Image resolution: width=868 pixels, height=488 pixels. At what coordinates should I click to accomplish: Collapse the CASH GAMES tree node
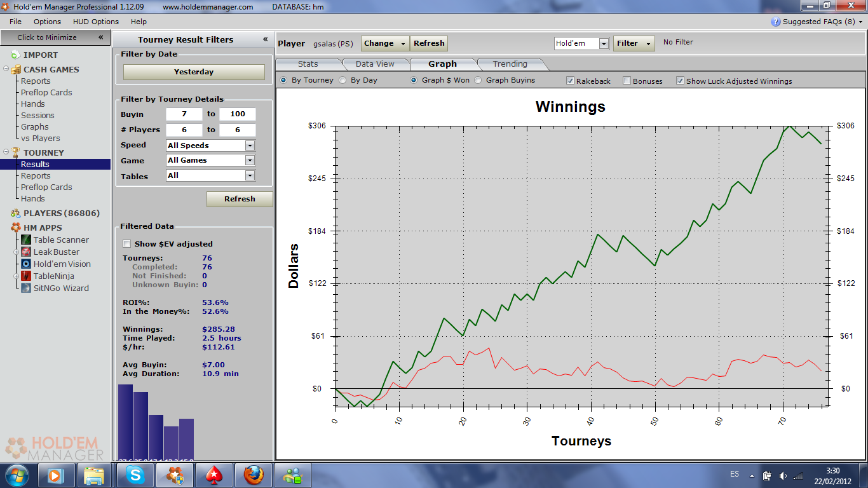click(x=6, y=69)
